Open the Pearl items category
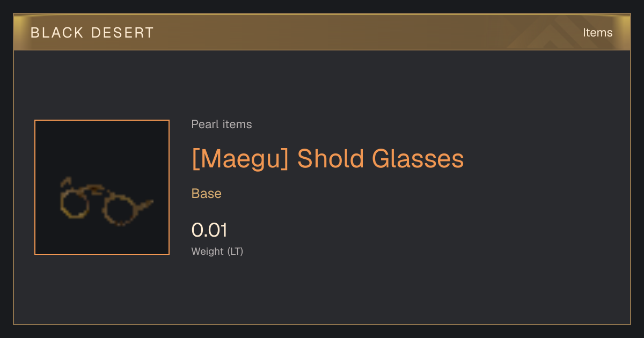The image size is (644, 338). (222, 124)
